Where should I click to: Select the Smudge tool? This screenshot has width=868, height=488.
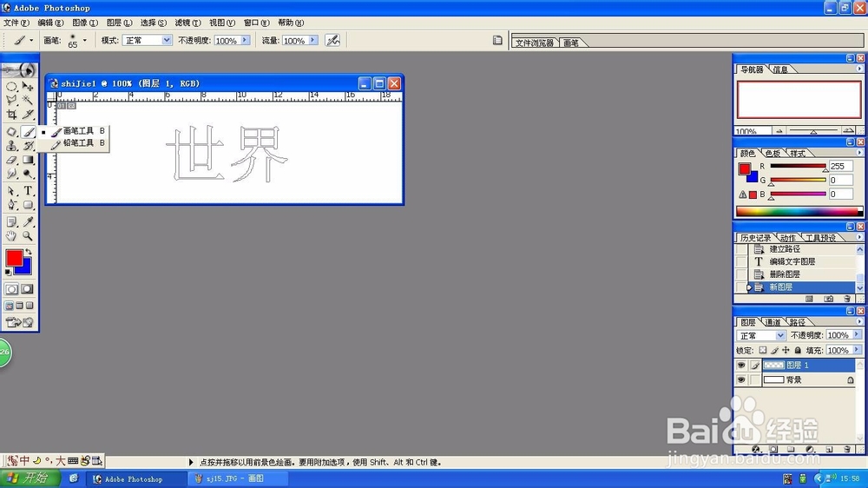pyautogui.click(x=11, y=174)
